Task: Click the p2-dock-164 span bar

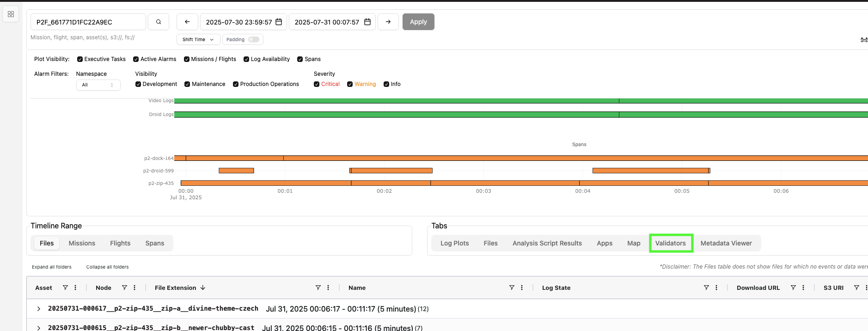Action: 521,158
